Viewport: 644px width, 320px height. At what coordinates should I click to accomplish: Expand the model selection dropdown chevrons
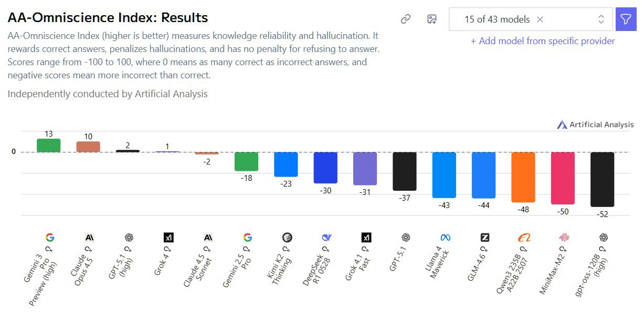[x=601, y=18]
